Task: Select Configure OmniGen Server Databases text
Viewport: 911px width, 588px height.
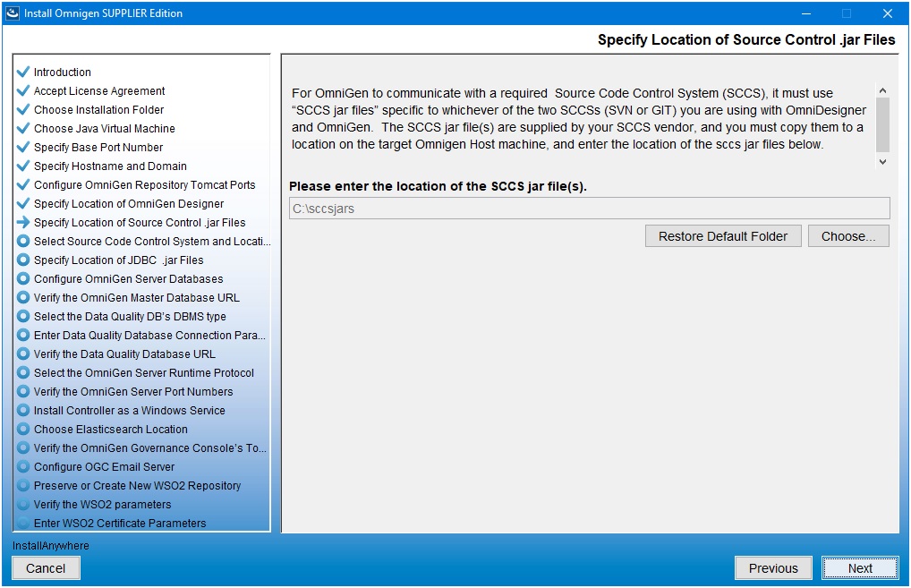Action: tap(128, 278)
